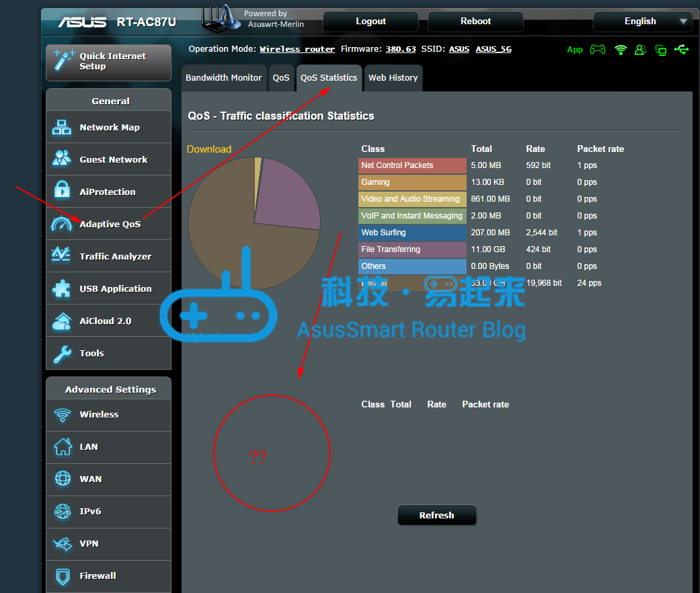Open the USB Application menu item
700x593 pixels.
[x=108, y=288]
